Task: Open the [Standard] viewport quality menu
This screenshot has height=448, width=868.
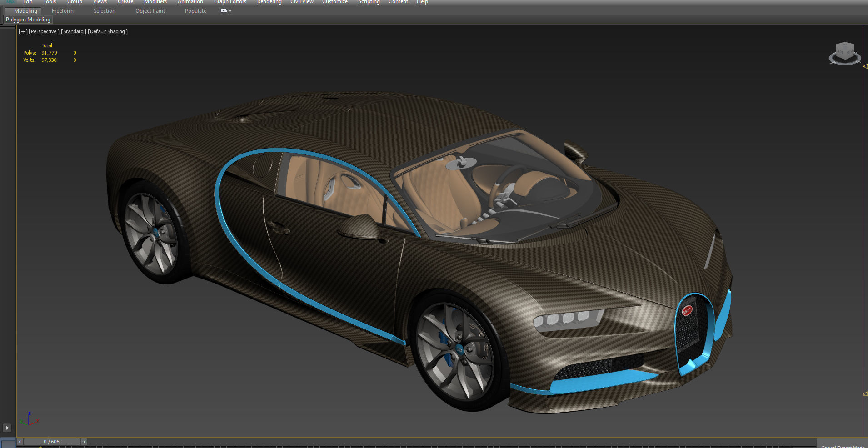Action: pyautogui.click(x=74, y=31)
